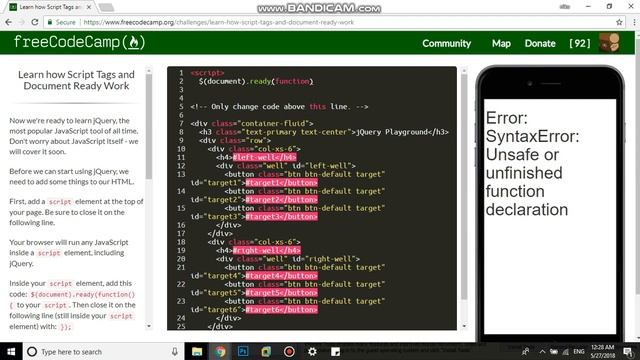Viewport: 640px width, 360px height.
Task: Open File Explorer from taskbar
Action: point(197,351)
